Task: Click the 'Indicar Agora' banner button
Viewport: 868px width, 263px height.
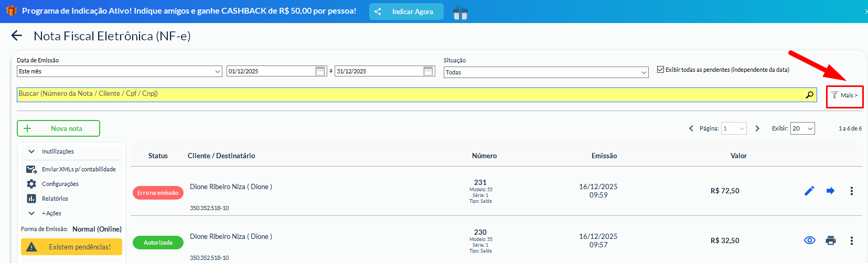Action: coord(406,12)
